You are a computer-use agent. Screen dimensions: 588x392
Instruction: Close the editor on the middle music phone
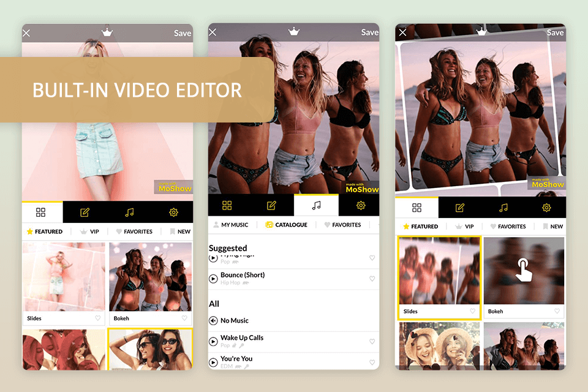click(x=213, y=32)
